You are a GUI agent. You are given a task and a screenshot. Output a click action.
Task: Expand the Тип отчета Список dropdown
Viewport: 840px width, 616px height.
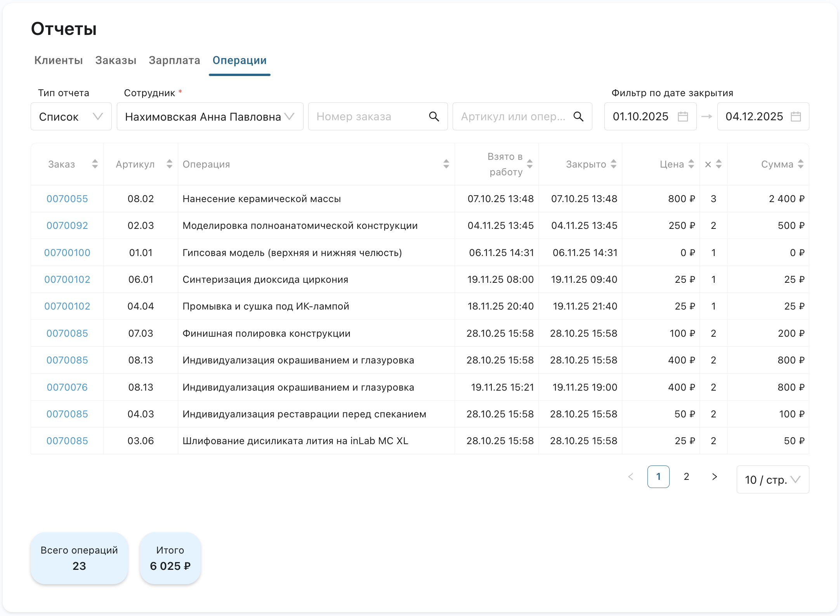(71, 117)
